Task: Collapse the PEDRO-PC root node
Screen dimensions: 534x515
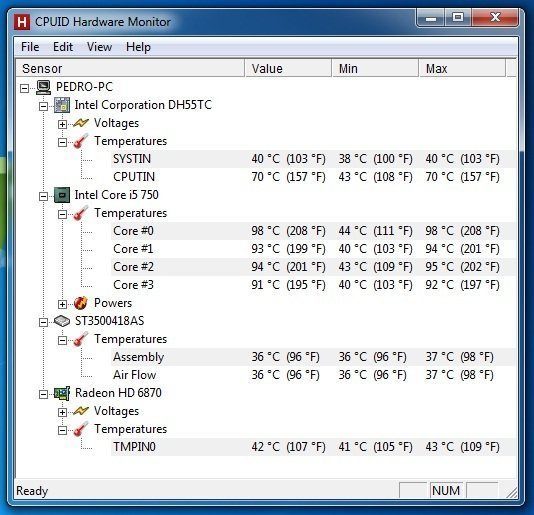Action: pos(25,89)
